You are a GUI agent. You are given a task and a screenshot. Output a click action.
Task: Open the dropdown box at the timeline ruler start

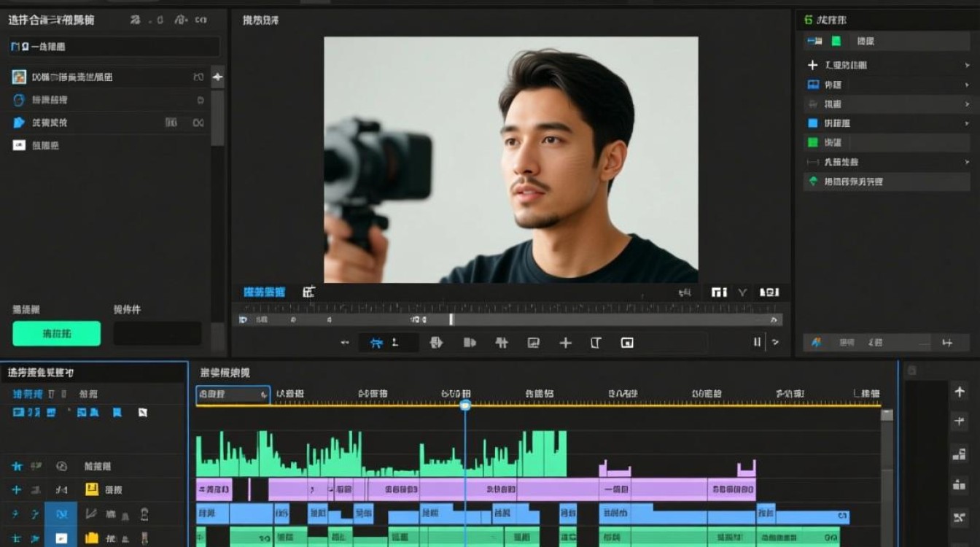pyautogui.click(x=233, y=395)
